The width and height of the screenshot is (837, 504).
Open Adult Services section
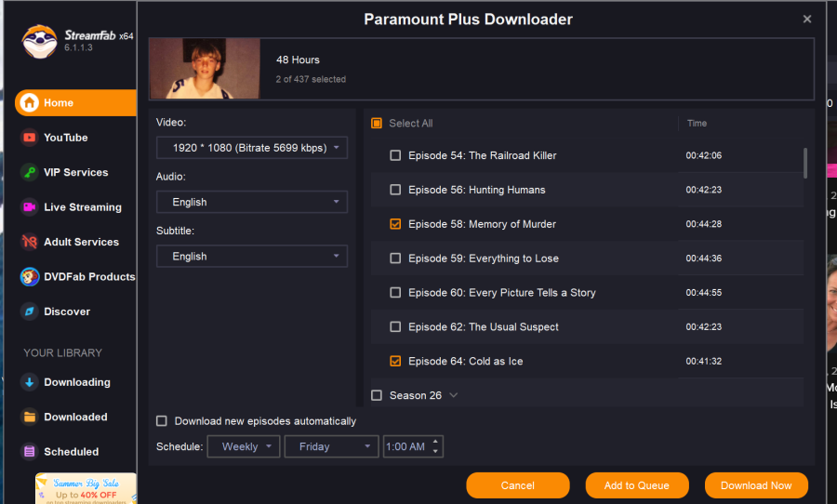tap(81, 242)
